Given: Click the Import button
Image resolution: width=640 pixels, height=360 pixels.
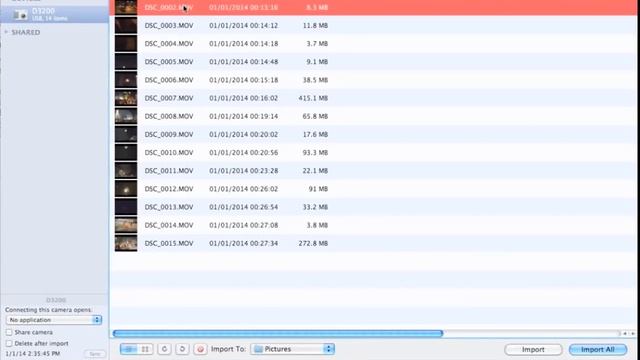Looking at the screenshot, I should click(533, 349).
